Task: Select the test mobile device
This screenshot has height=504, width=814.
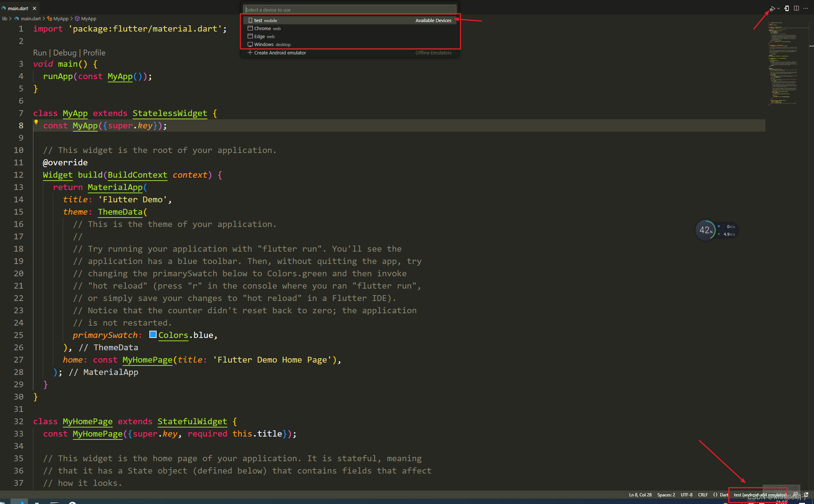Action: 265,20
